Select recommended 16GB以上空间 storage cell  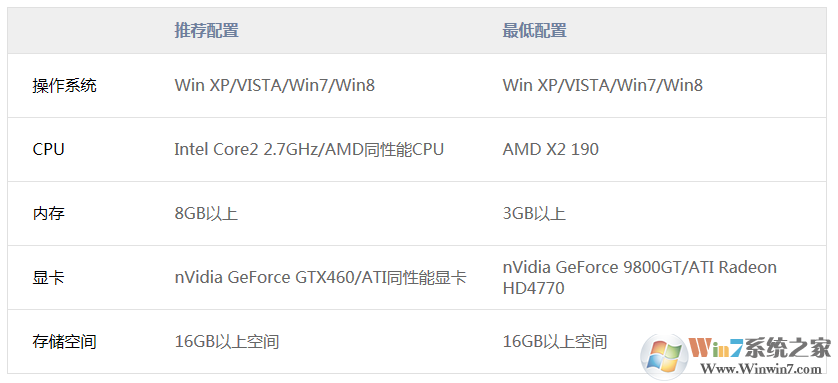tap(227, 342)
